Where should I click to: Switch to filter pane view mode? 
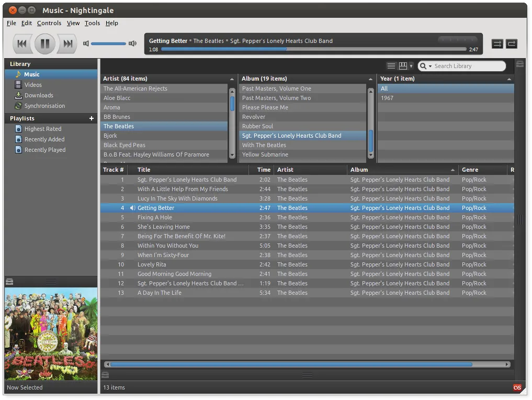403,65
